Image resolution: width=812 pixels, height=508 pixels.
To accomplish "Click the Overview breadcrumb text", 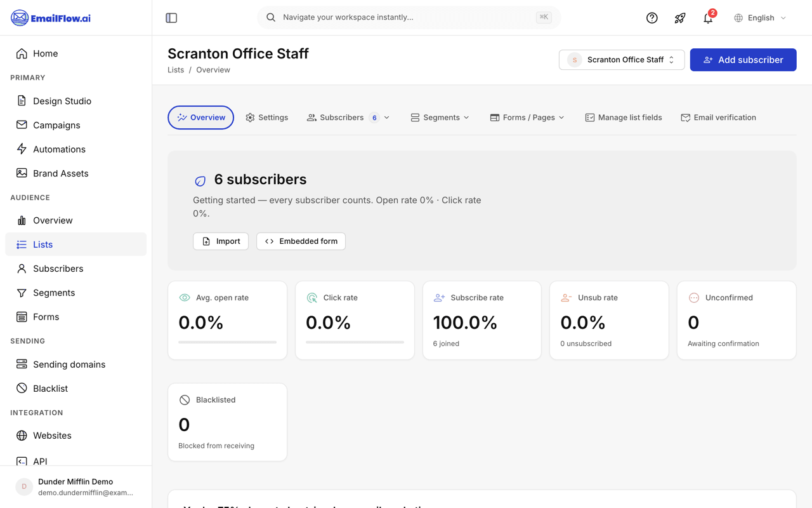I will click(213, 70).
